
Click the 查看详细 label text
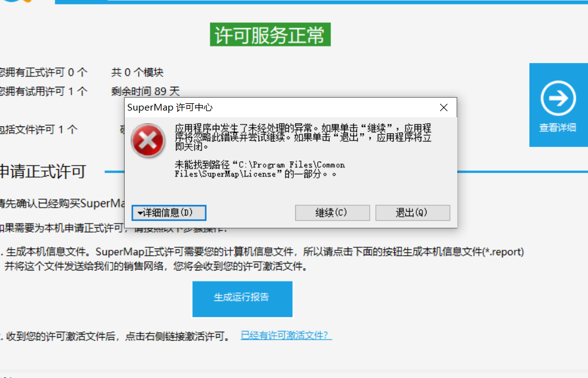coord(557,128)
